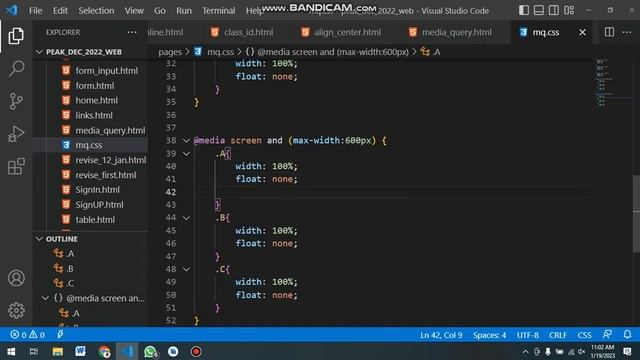The image size is (640, 360).
Task: Switch to WhatsApp on taskbar
Action: click(x=150, y=351)
